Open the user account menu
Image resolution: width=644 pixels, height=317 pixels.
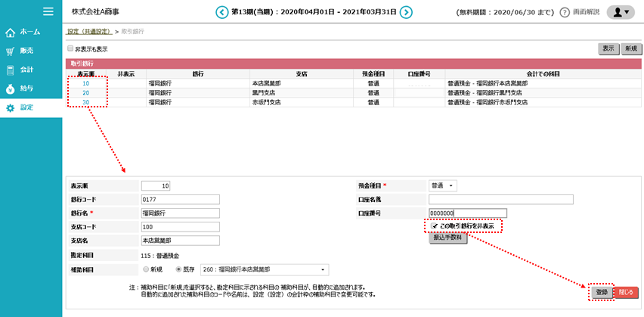point(620,12)
